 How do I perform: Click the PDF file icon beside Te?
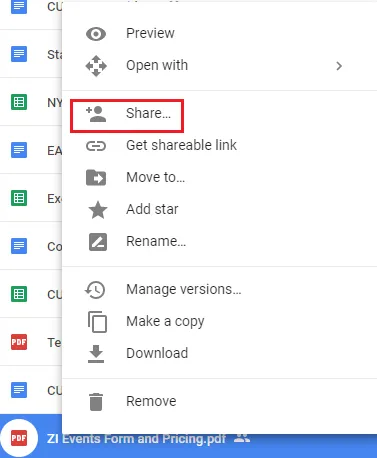coord(19,342)
